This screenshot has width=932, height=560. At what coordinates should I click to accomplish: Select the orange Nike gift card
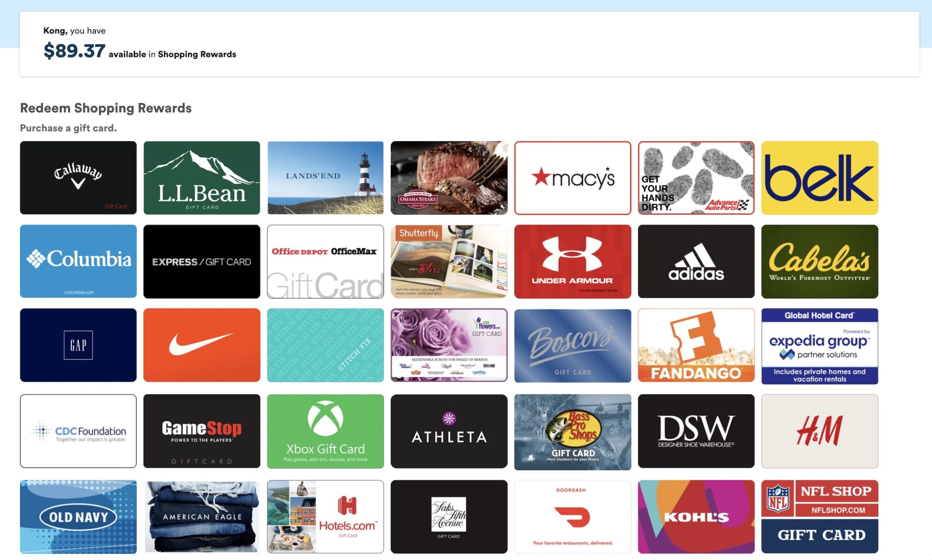click(x=202, y=345)
